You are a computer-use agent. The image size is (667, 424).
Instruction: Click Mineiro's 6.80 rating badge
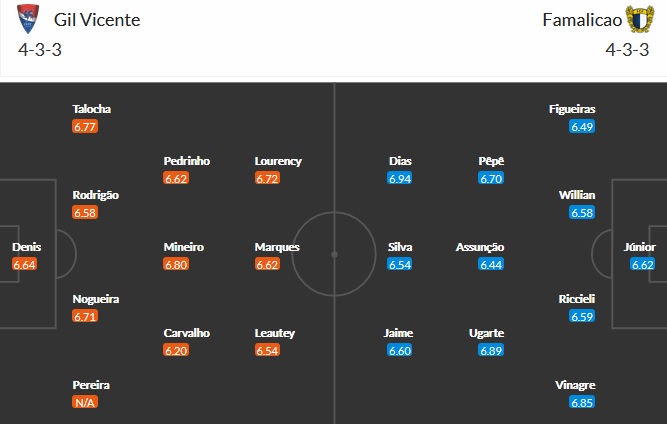pyautogui.click(x=176, y=264)
